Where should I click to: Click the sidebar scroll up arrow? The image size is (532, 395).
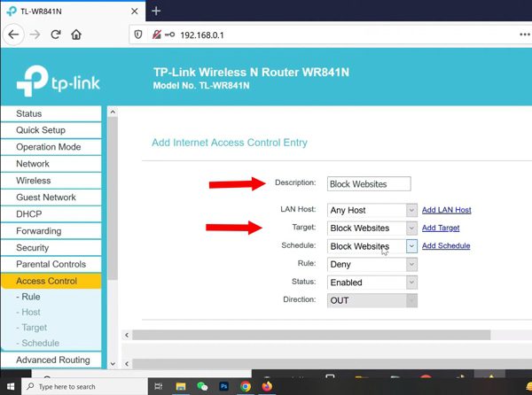pyautogui.click(x=113, y=112)
